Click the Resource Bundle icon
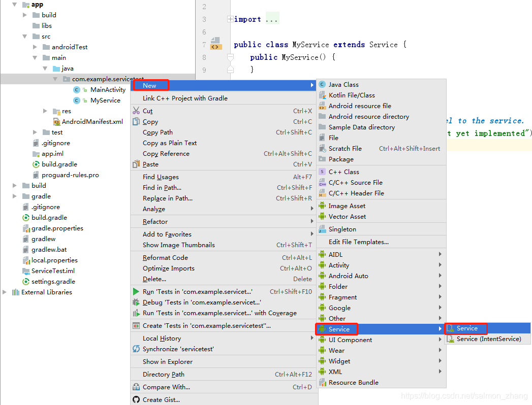Image resolution: width=532 pixels, height=405 pixels. coord(322,382)
